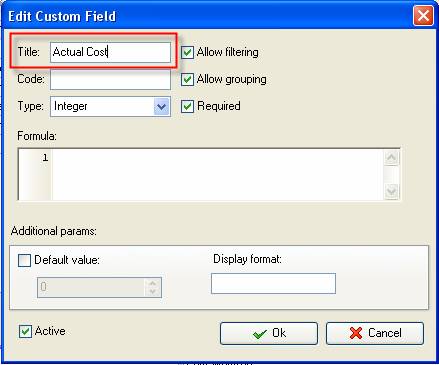Click the Cancel button
439x365 pixels.
[375, 333]
